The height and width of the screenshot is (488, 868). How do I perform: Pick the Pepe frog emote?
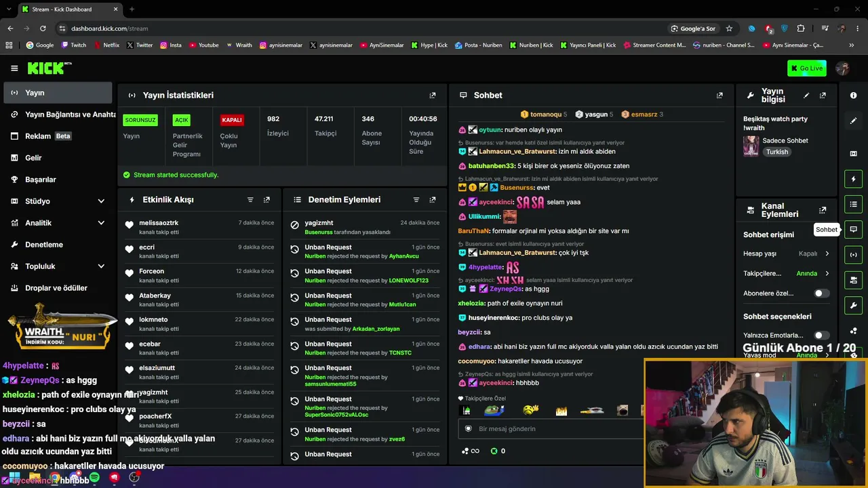(x=494, y=410)
